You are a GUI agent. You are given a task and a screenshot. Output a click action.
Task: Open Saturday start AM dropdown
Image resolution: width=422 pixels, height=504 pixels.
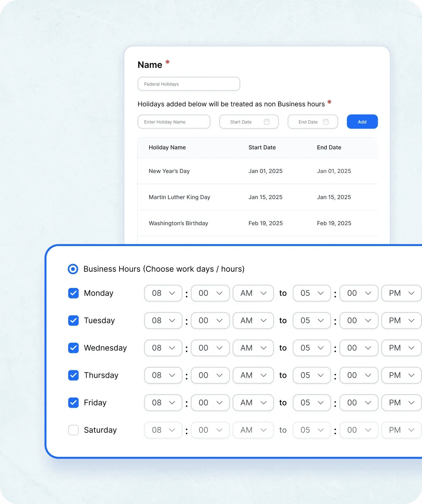coord(253,430)
